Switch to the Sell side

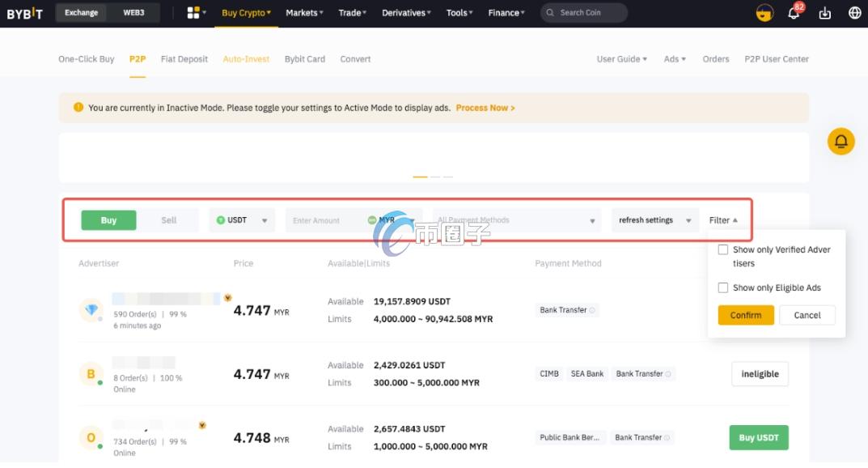168,220
